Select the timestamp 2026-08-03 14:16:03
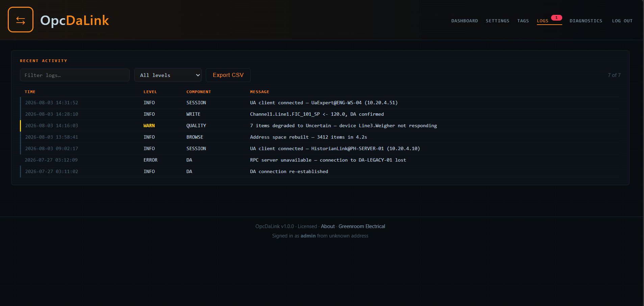 click(52, 126)
